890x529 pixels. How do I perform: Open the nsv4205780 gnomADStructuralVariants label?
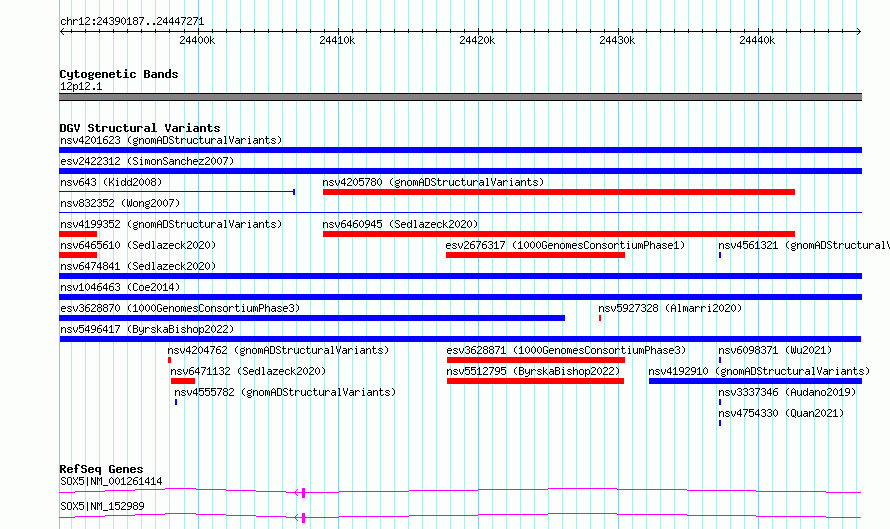tap(433, 182)
